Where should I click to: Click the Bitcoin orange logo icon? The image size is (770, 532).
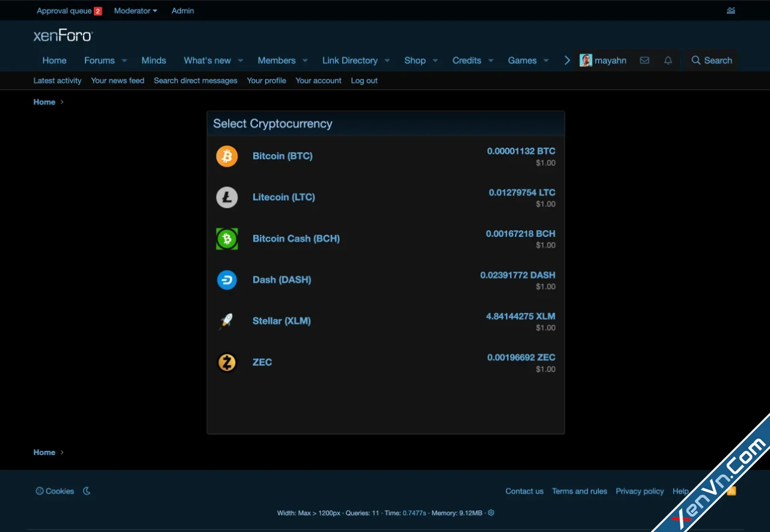coord(227,156)
